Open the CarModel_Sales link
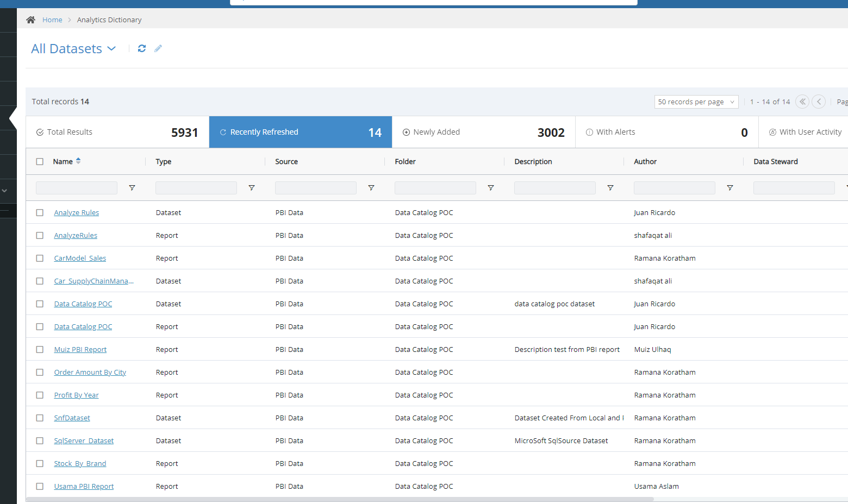This screenshot has height=504, width=848. [80, 259]
